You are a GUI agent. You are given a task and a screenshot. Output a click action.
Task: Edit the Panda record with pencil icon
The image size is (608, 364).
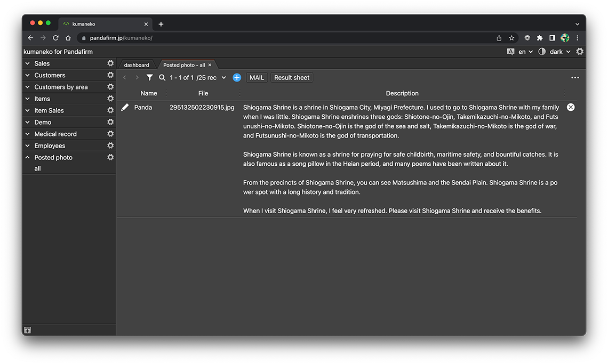click(x=125, y=108)
